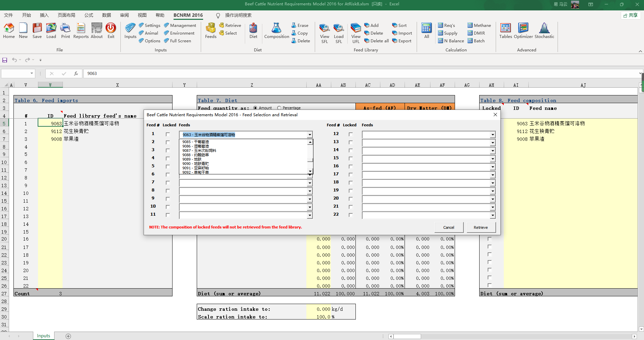Viewport: 644px width, 340px height.
Task: Click Erase in Diet group
Action: pyautogui.click(x=300, y=25)
